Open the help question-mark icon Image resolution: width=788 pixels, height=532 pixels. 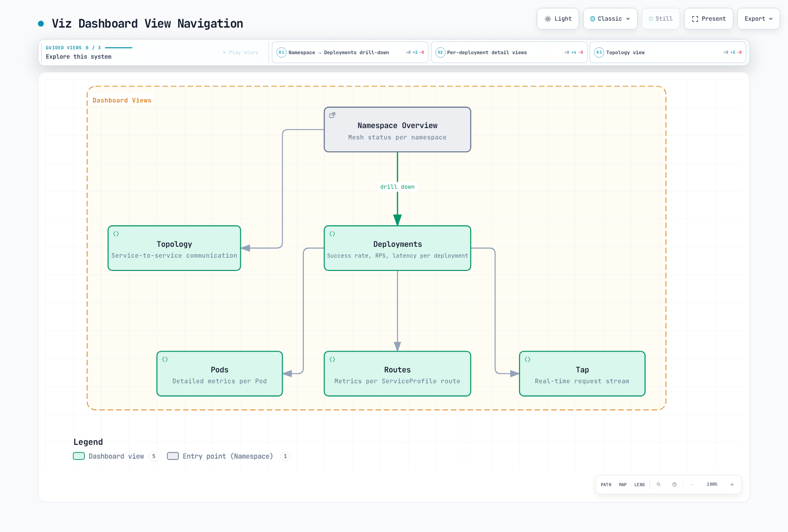click(x=674, y=485)
